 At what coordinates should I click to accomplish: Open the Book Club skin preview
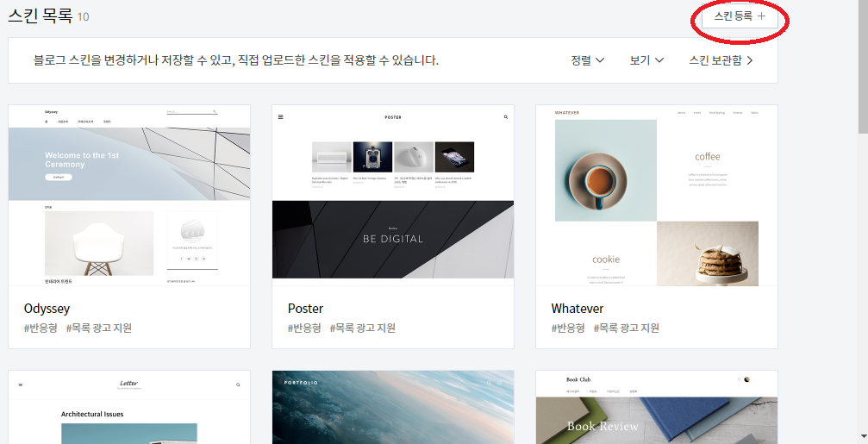[657, 408]
